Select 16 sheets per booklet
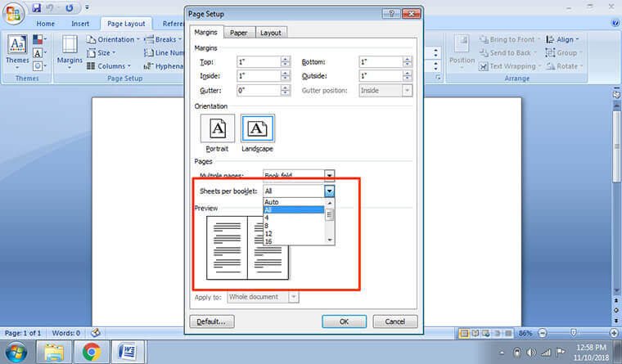Screen dimensions: 622x364 294,241
